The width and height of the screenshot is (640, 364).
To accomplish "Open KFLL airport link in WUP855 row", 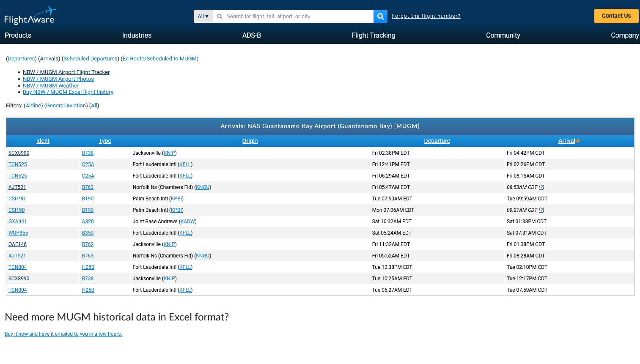I will pos(185,233).
